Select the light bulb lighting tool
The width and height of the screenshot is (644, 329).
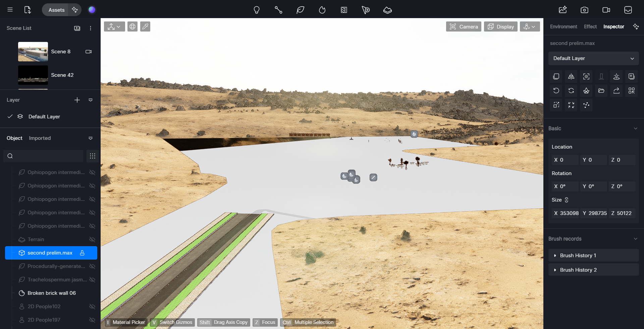pos(257,10)
